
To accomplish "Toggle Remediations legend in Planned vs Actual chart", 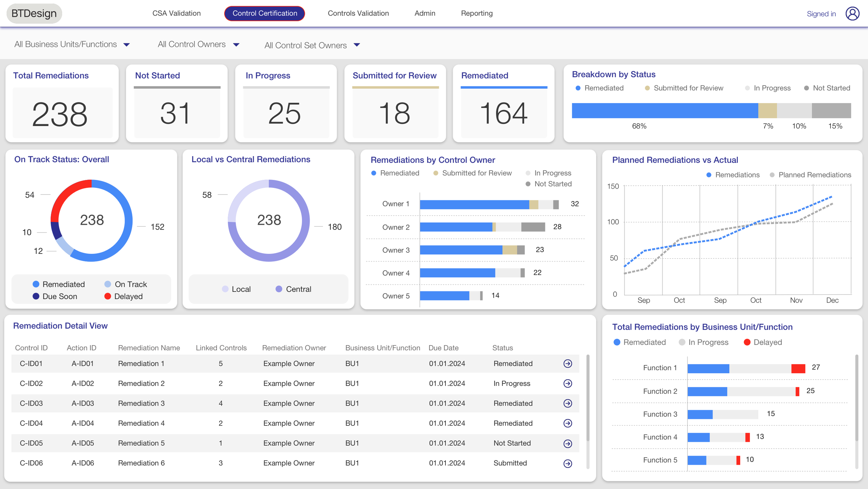I will (x=733, y=175).
